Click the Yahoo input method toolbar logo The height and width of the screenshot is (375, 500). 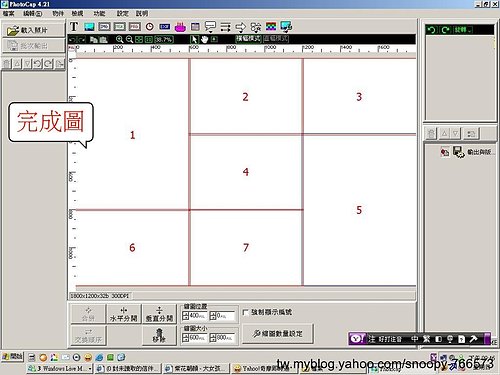point(357,339)
